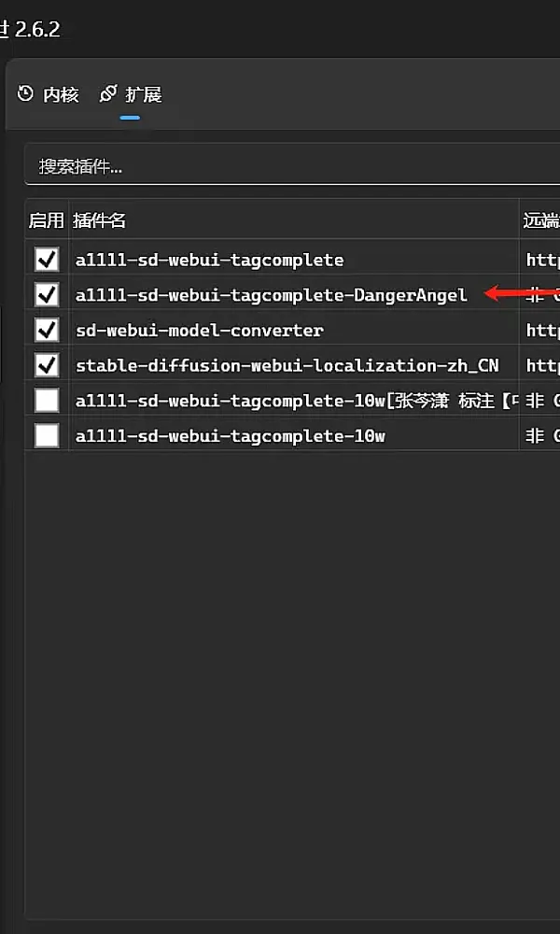Disable the tagcomplete-DangerAngel plugin checkbox

[x=47, y=295]
